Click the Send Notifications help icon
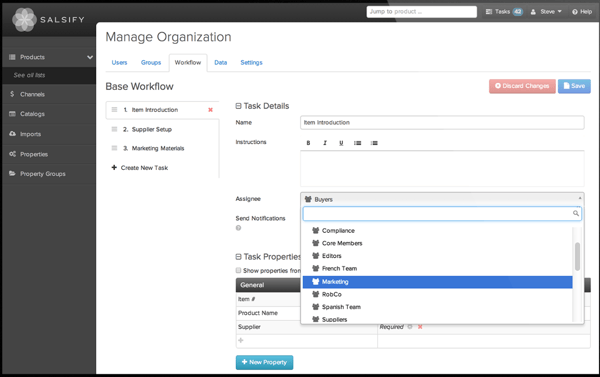Image resolution: width=600 pixels, height=377 pixels. [x=238, y=228]
